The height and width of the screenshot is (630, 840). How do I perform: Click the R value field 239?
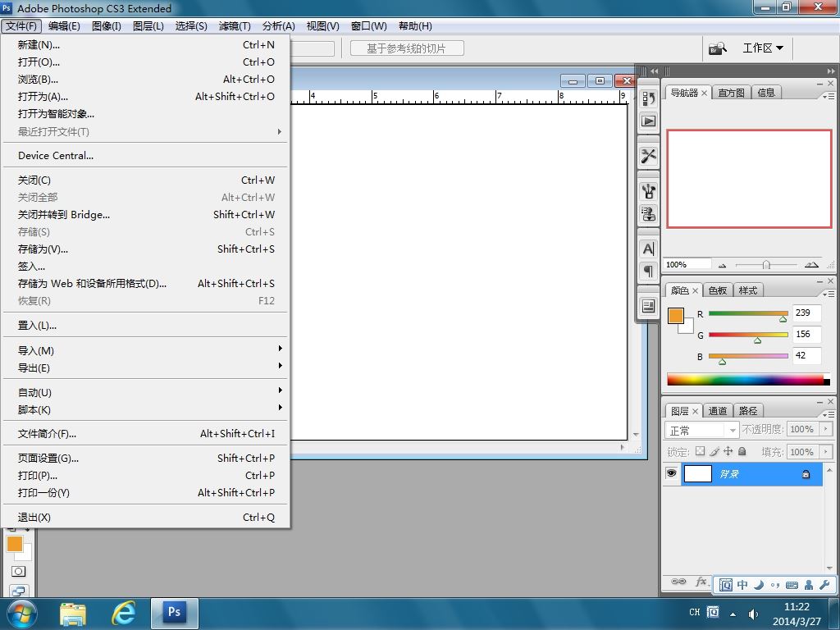tap(807, 313)
